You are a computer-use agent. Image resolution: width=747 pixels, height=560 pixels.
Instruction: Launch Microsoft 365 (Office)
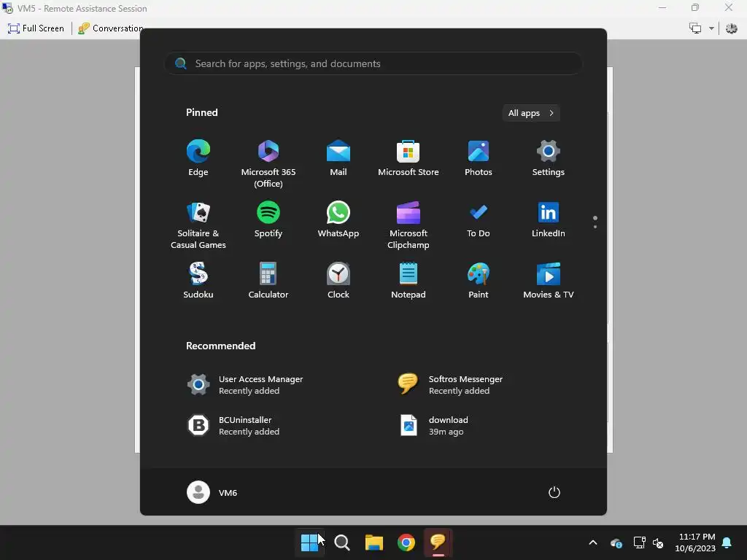tap(268, 163)
